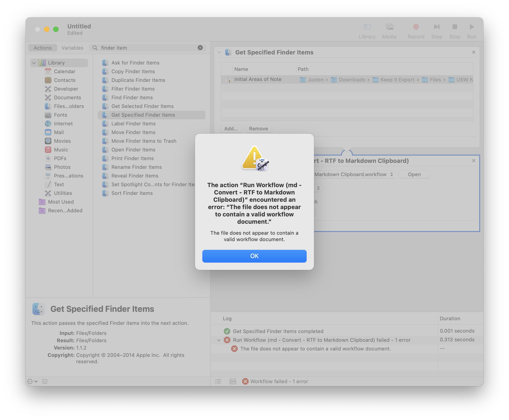Select Rename Finder Items action
Screen dimensions: 509x420
(x=136, y=167)
